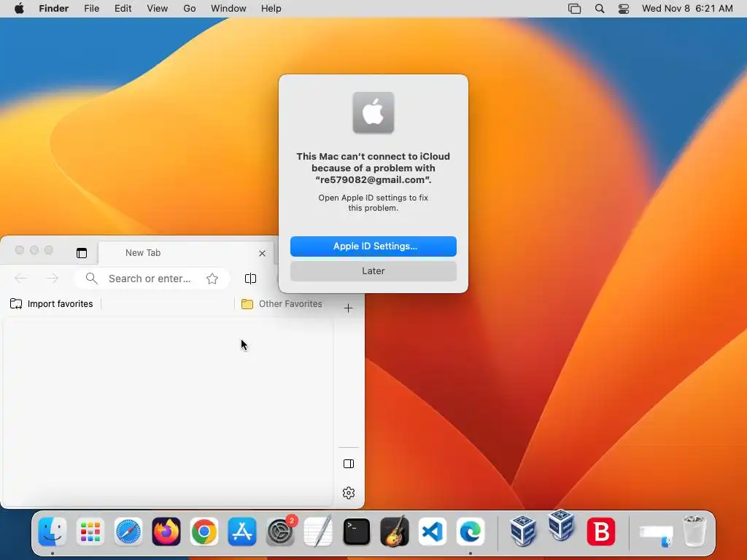Select the New Tab tab in Edge
The image size is (747, 560).
(x=186, y=253)
